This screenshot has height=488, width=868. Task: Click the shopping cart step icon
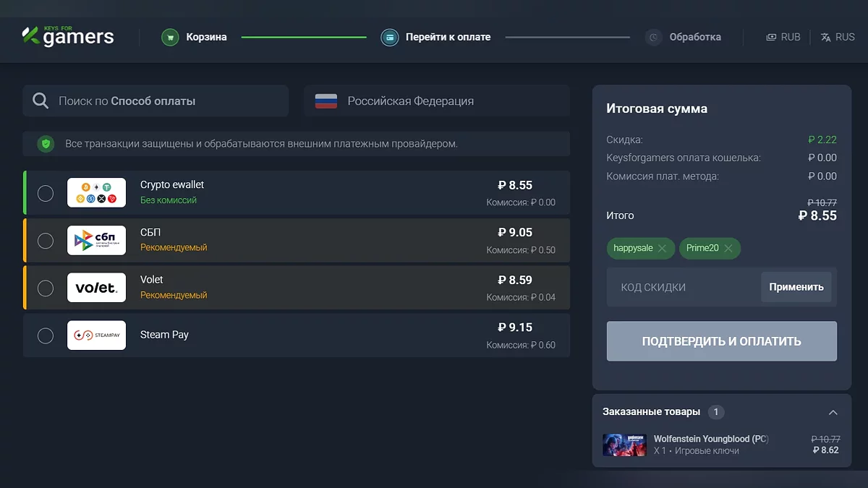(170, 37)
